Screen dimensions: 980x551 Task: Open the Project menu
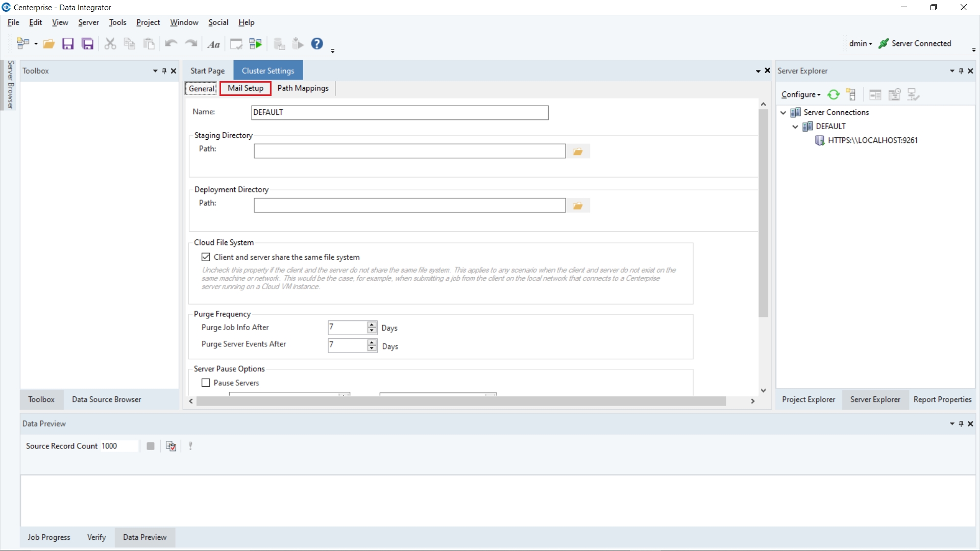[x=148, y=22]
